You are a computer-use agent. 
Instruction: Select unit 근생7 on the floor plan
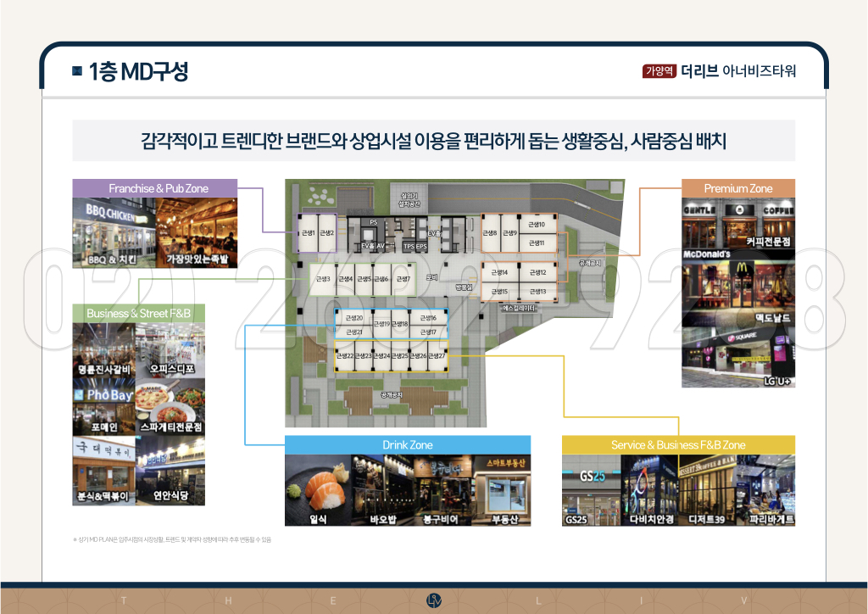pos(403,279)
